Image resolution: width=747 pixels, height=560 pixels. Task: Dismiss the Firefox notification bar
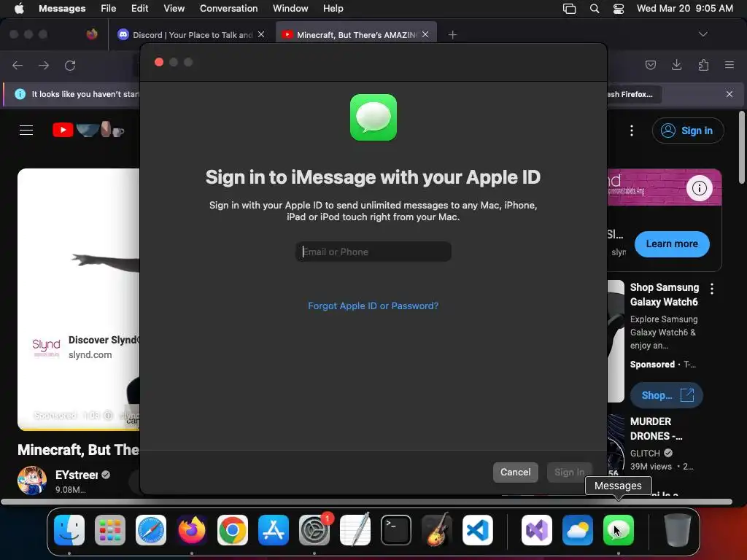[729, 94]
